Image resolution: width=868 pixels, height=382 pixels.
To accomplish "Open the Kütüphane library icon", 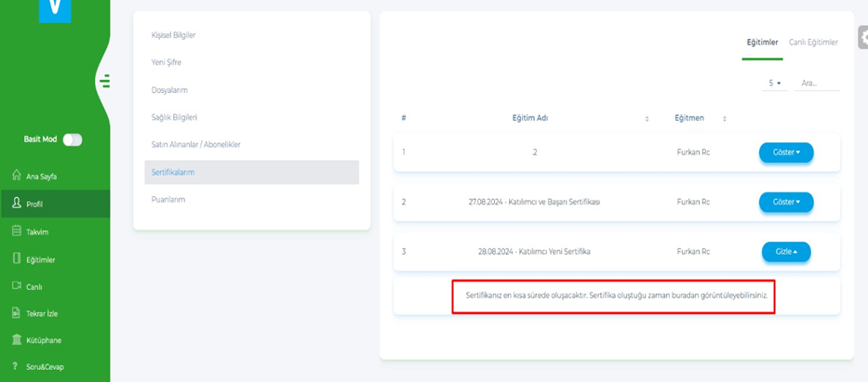I will pos(17,340).
